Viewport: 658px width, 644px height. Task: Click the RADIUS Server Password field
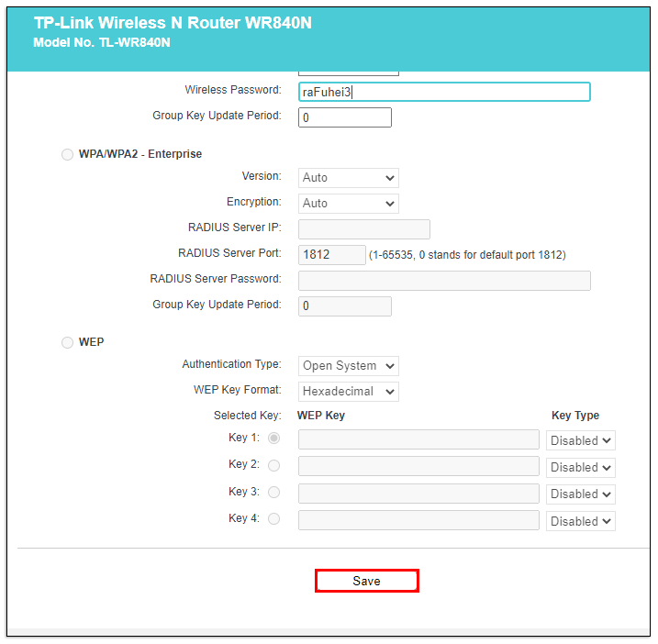[444, 280]
